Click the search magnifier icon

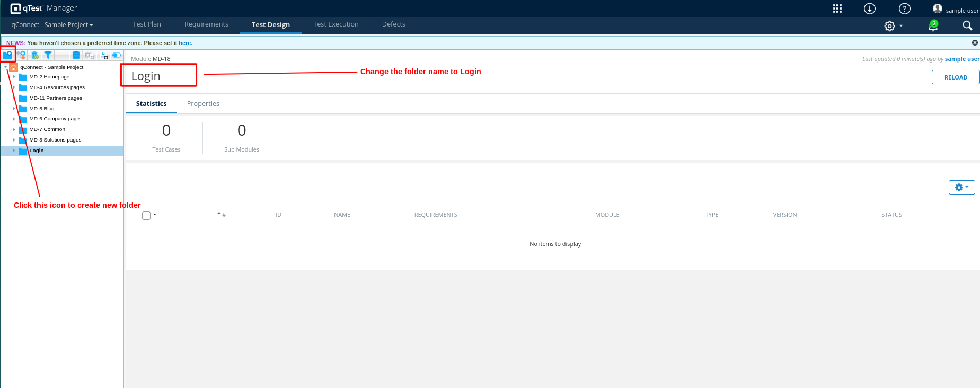(x=967, y=25)
